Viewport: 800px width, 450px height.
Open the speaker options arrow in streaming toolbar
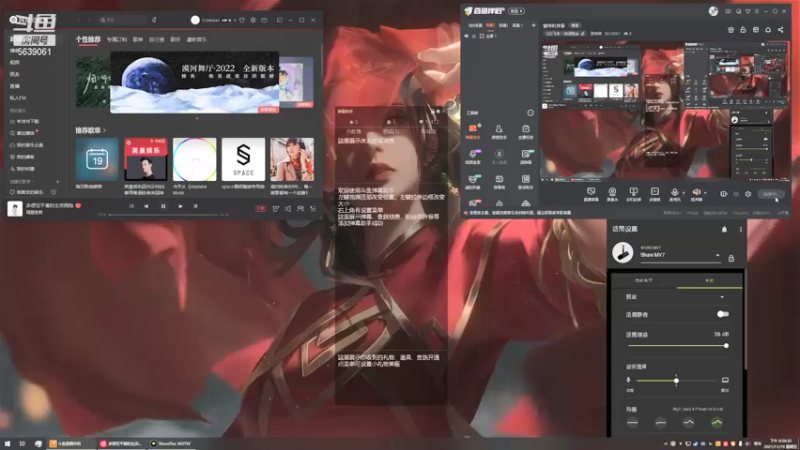pos(705,193)
